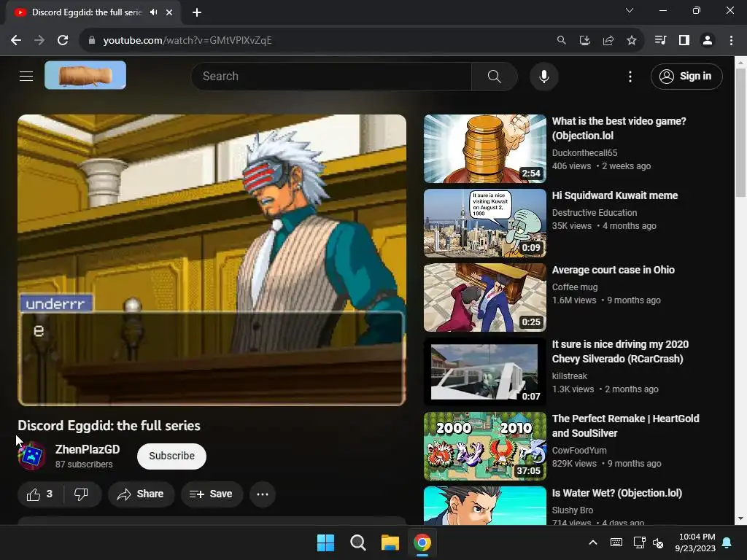Open The Perfect Remake HeartGold thumbnail

(485, 446)
